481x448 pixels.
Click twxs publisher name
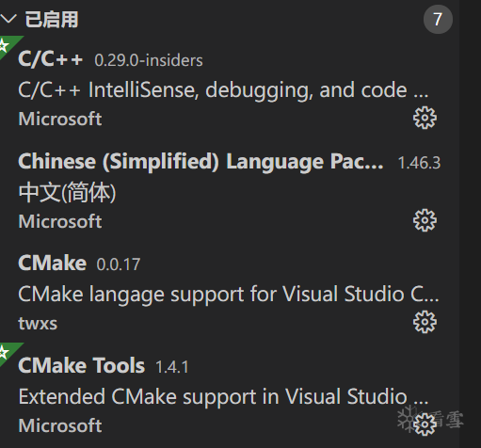[38, 324]
